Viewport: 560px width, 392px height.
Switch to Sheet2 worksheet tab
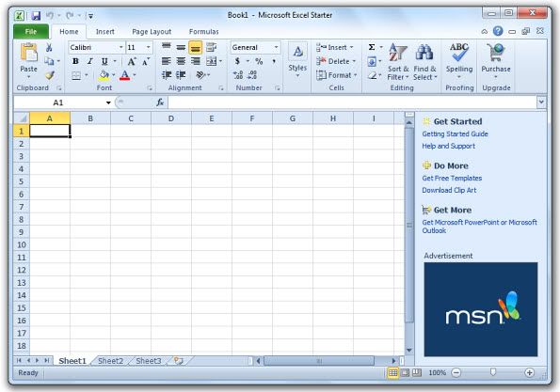tap(110, 361)
